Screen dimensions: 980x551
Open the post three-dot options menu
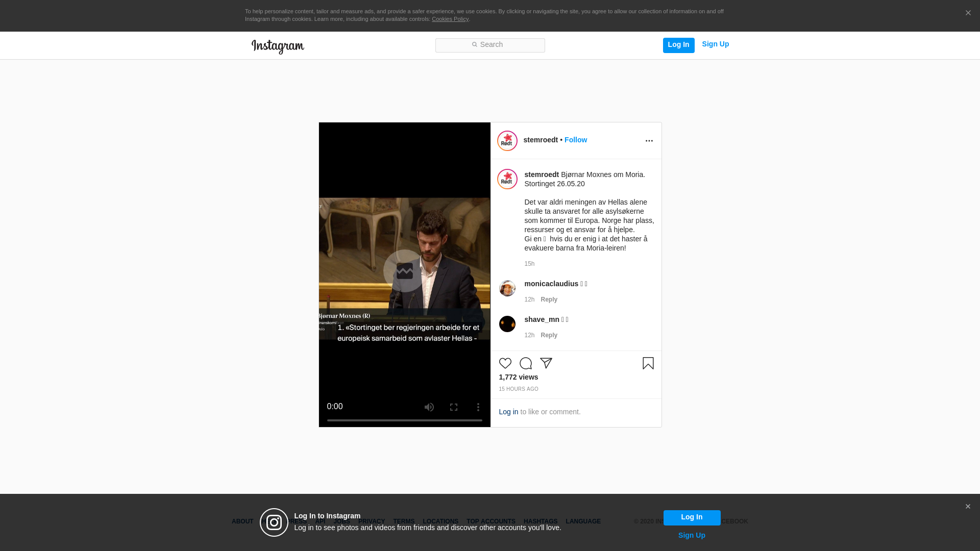pyautogui.click(x=649, y=141)
